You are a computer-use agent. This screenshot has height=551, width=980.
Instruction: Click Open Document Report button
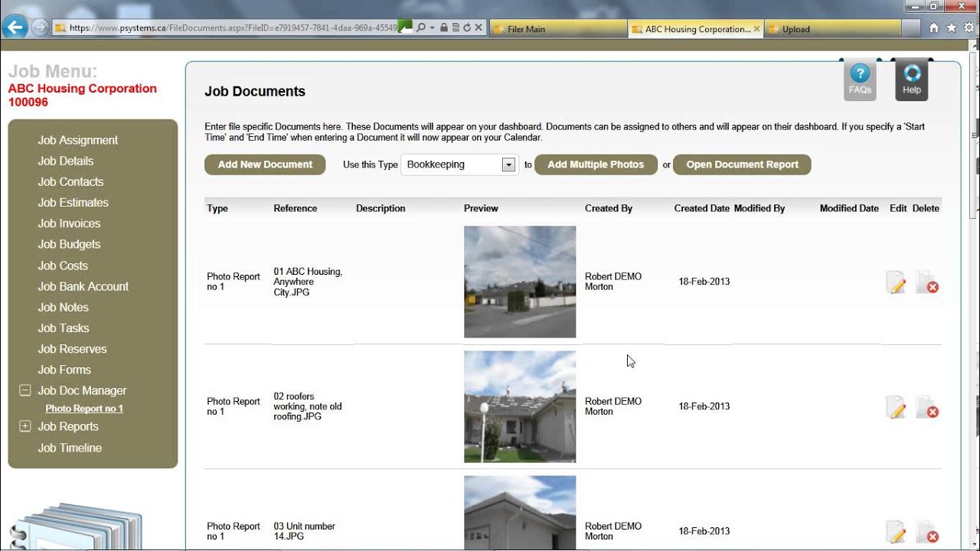click(x=742, y=165)
